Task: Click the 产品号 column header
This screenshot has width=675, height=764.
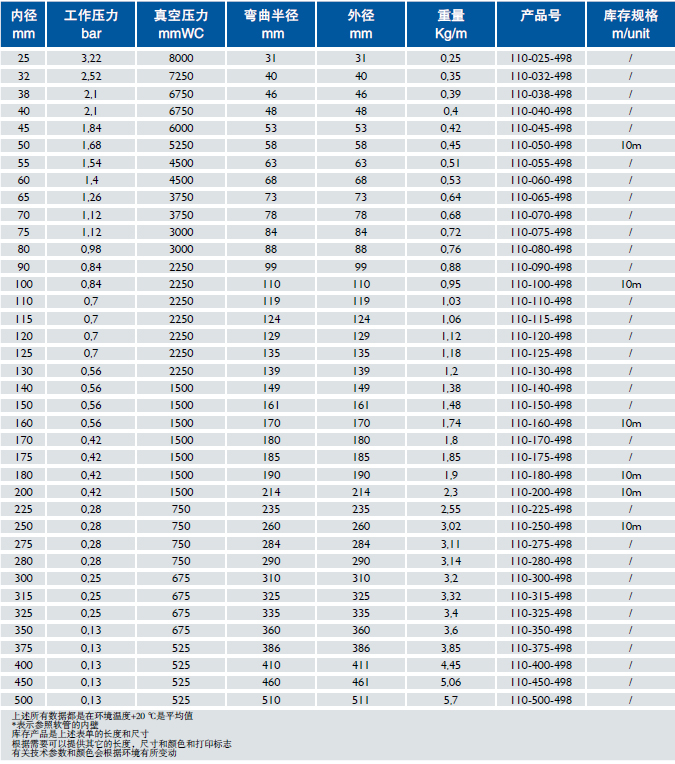Action: pos(541,18)
